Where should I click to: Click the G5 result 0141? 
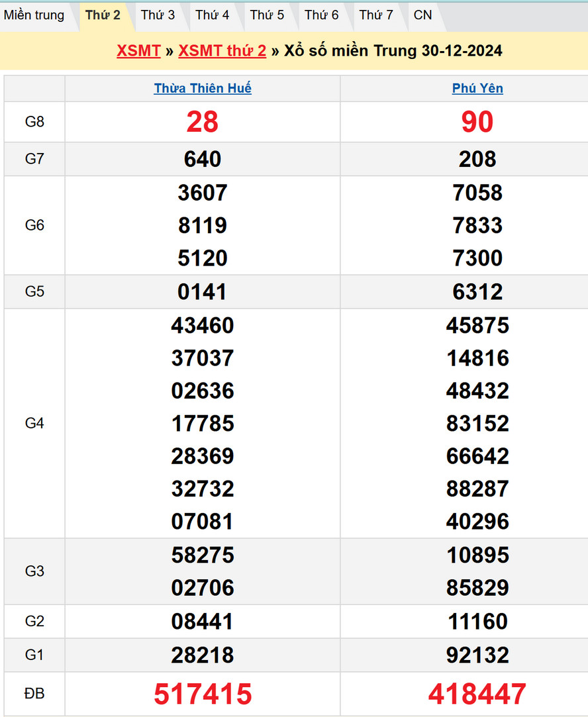tap(203, 292)
